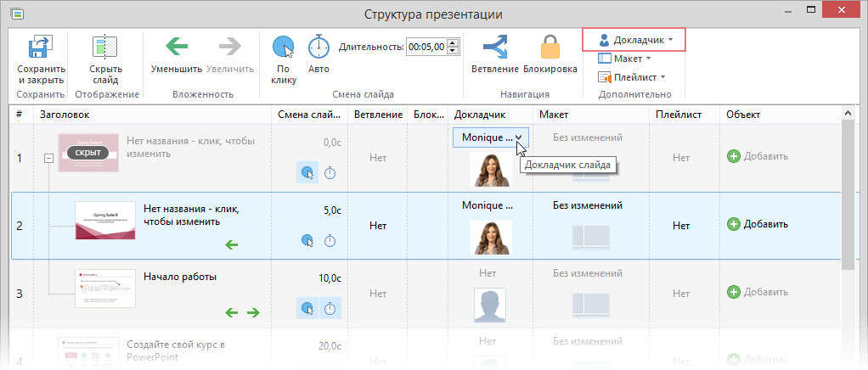Viewport: 868px width, 370px height.
Task: Click slide 2 title text to edit
Action: 191,216
